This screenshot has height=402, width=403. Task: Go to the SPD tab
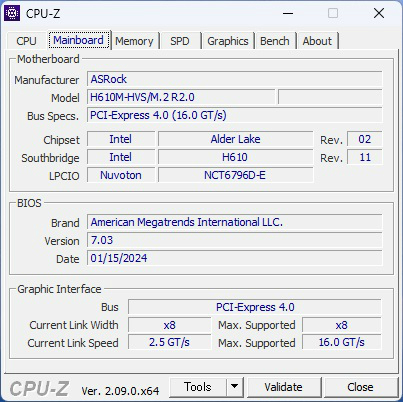tap(180, 41)
